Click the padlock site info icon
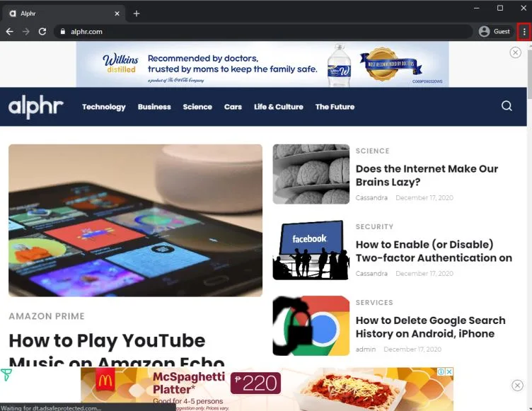The height and width of the screenshot is (411, 532). point(62,31)
